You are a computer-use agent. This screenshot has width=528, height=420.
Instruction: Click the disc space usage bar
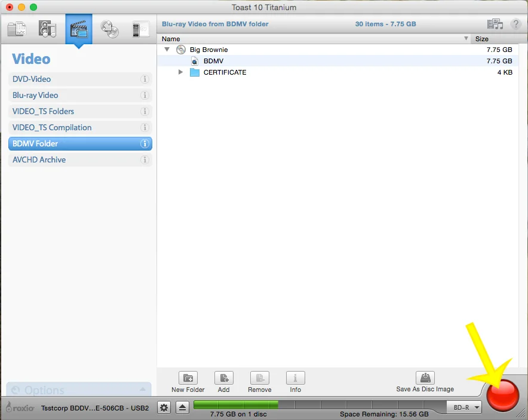coord(319,404)
